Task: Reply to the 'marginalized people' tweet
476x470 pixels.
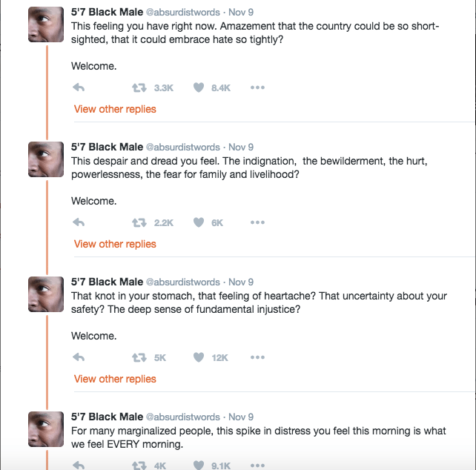Action: [x=79, y=465]
